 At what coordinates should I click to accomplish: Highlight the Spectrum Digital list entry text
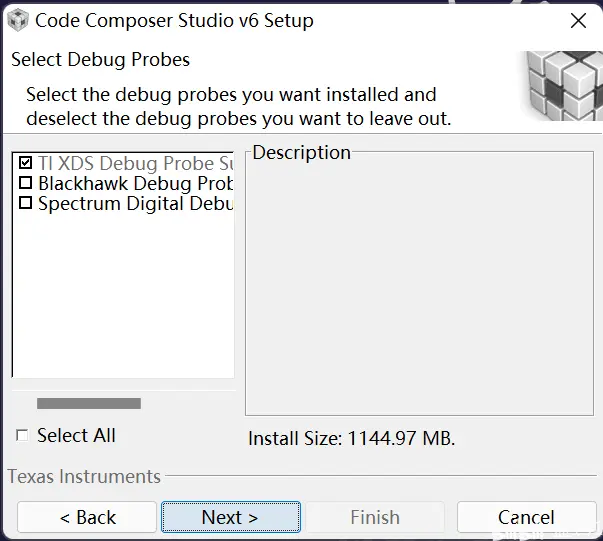pyautogui.click(x=136, y=203)
